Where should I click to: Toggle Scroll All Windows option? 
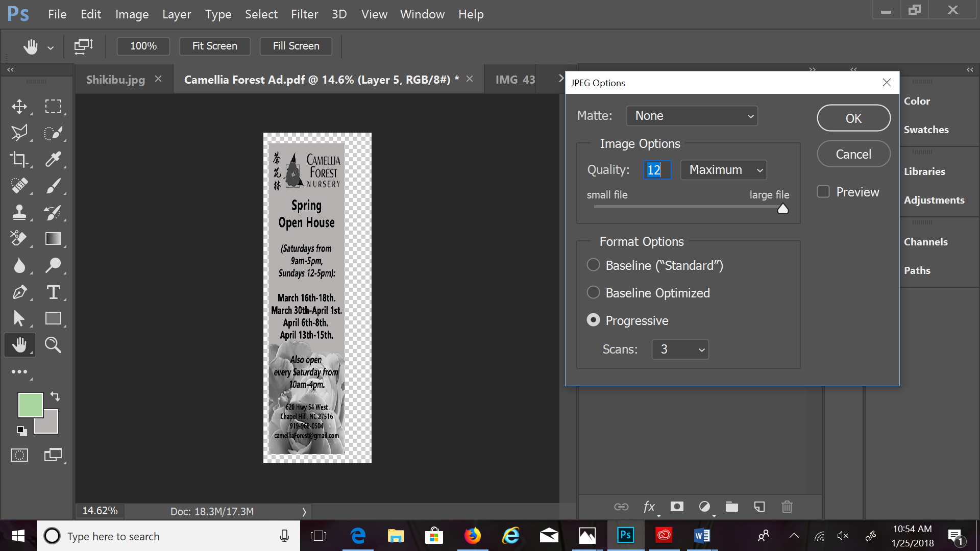(84, 46)
